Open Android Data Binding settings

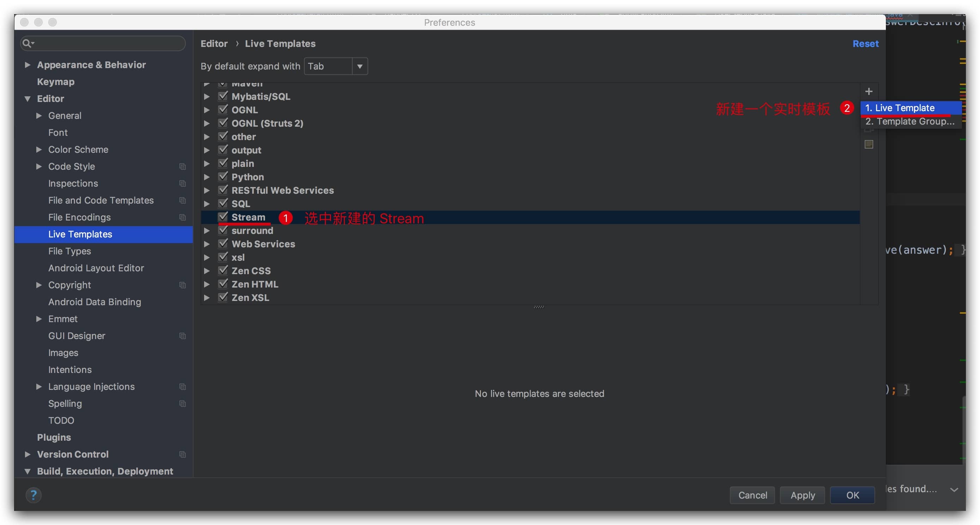coord(95,302)
